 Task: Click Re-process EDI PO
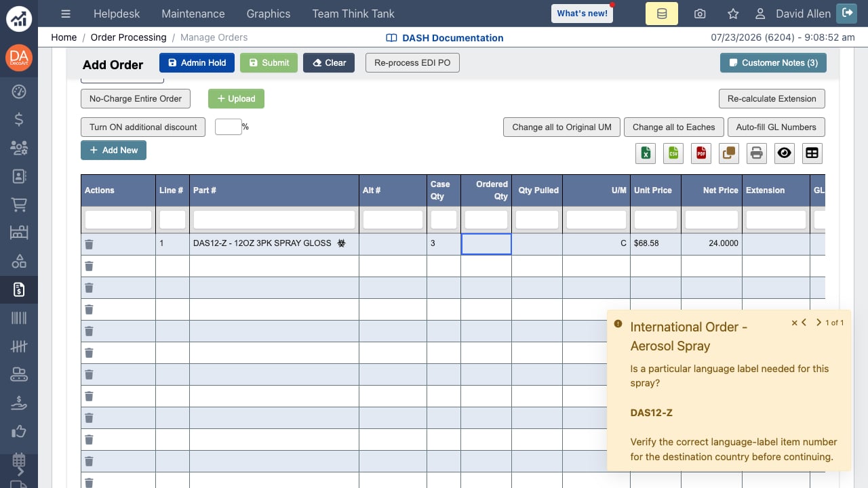(x=412, y=62)
